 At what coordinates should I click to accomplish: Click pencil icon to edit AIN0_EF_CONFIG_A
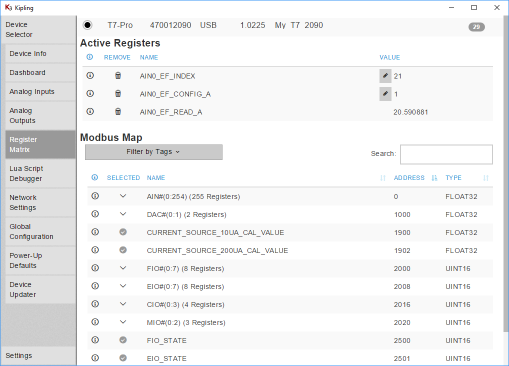click(x=385, y=94)
